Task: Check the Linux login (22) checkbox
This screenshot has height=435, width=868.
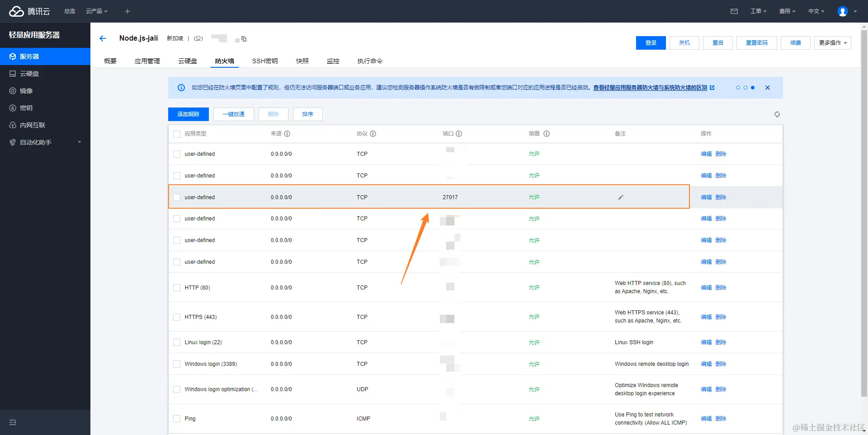Action: pos(177,342)
